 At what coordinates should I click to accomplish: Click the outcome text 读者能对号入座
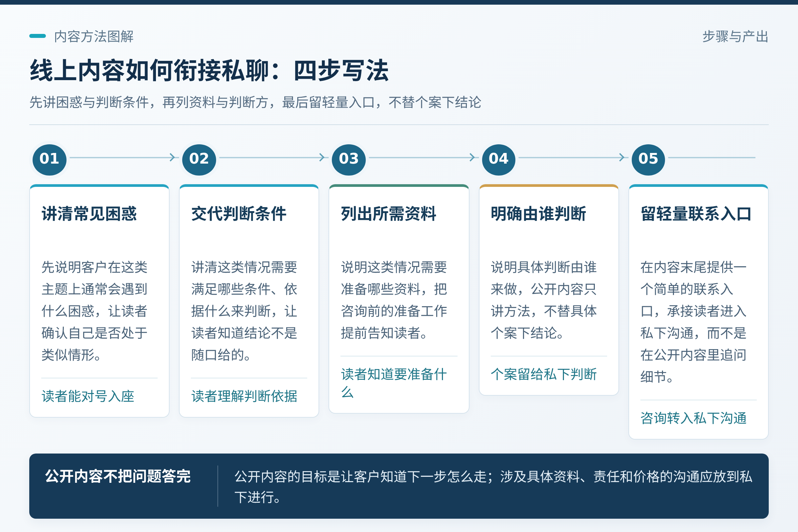coord(88,396)
